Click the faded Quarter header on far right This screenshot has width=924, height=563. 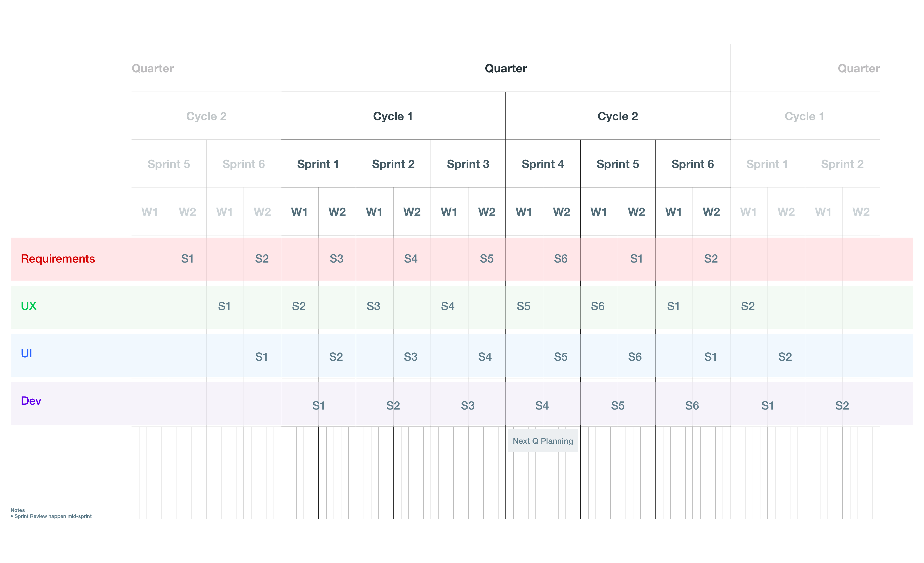coord(858,68)
